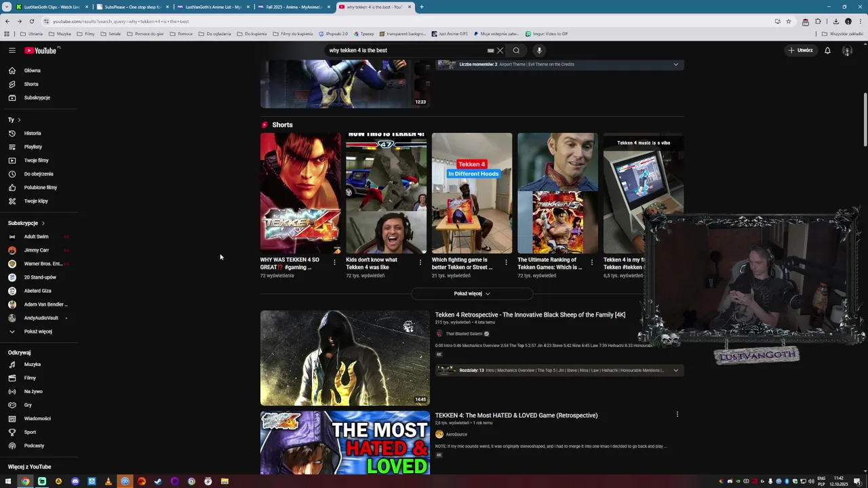
Task: Click the search magnifier button
Action: tap(516, 50)
